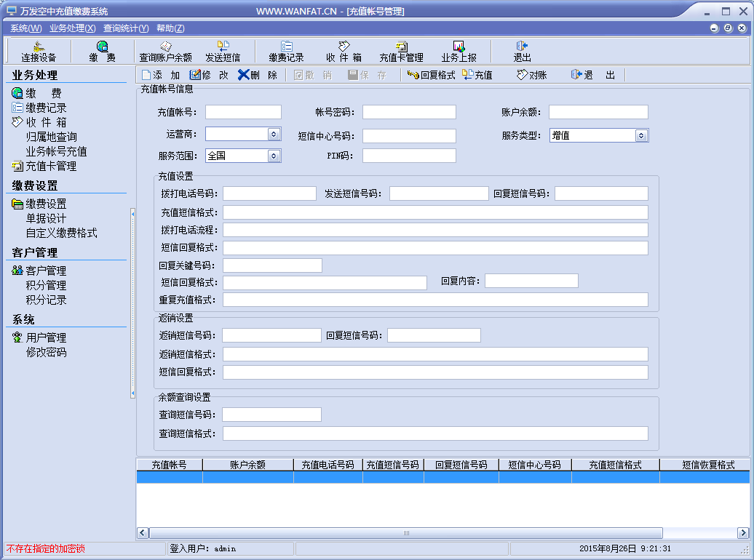Image resolution: width=754 pixels, height=560 pixels.
Task: Open the 业务处理(X) menu
Action: 73,28
